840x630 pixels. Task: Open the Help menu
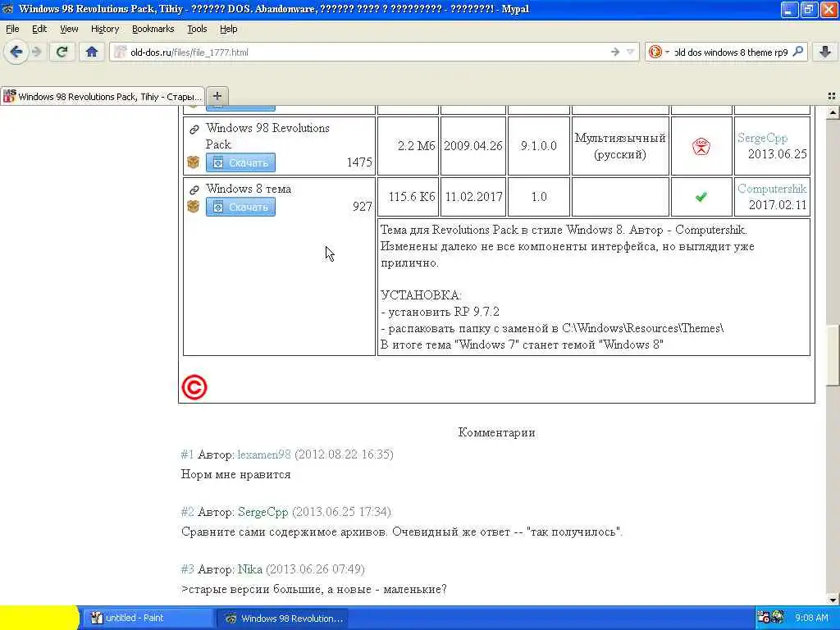(x=228, y=29)
